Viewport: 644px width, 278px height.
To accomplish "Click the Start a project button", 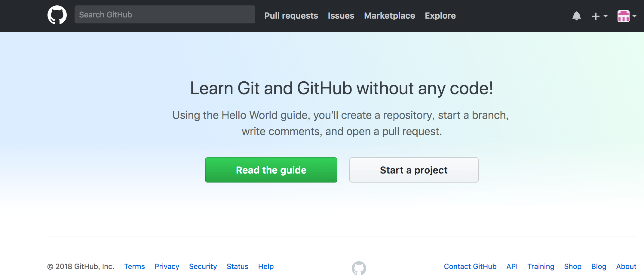I will click(413, 170).
